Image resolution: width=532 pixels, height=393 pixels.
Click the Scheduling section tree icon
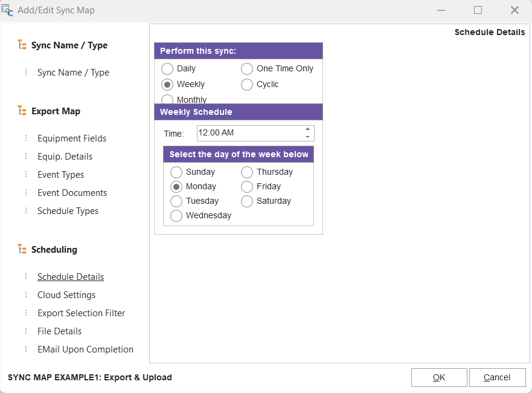pos(22,250)
